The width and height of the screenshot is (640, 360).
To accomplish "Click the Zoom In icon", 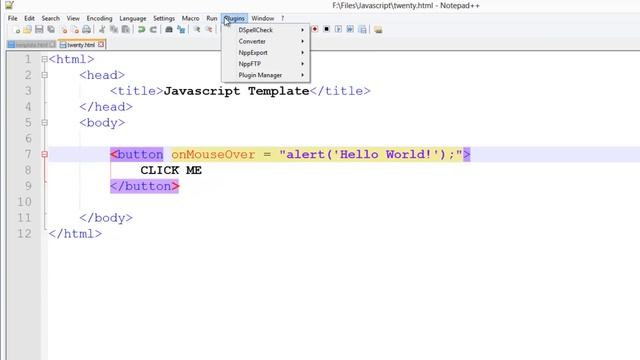I will pyautogui.click(x=197, y=29).
